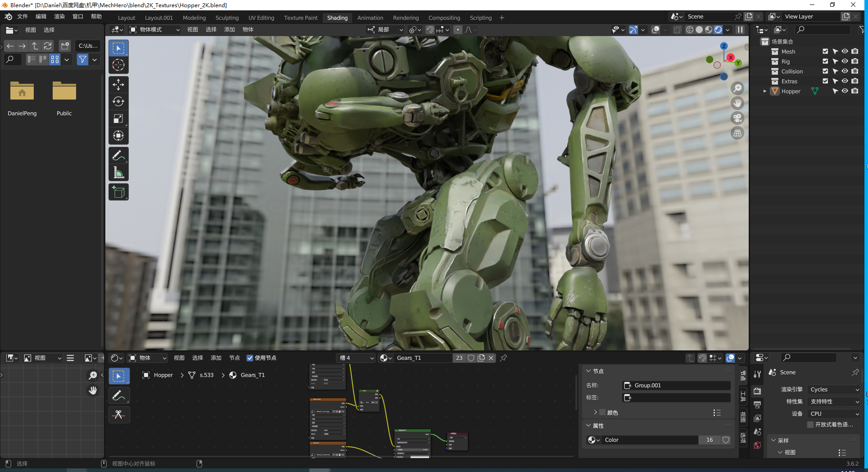
Task: Select the Scale tool in viewport toolbar
Action: click(118, 118)
